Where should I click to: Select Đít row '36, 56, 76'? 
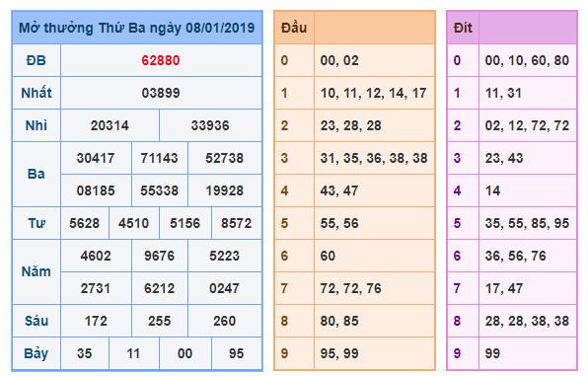(x=516, y=256)
